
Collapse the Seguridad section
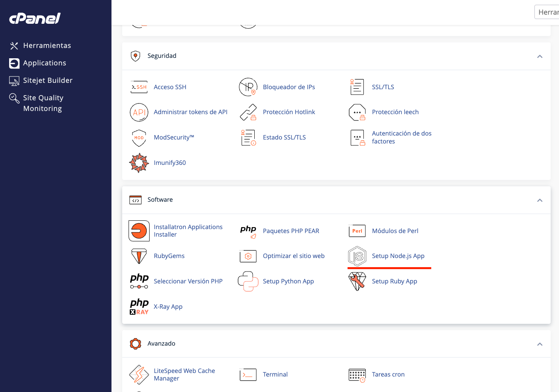click(x=540, y=56)
